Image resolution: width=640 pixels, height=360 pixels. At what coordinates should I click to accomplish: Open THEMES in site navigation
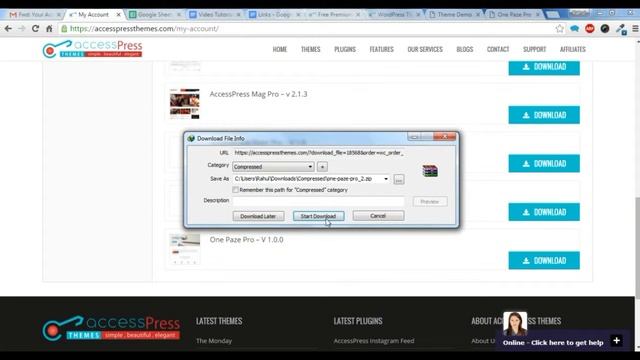pyautogui.click(x=311, y=49)
